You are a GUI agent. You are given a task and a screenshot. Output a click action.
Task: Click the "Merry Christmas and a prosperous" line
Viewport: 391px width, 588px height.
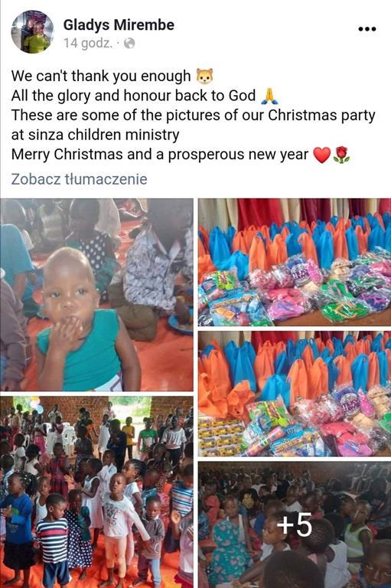(160, 155)
